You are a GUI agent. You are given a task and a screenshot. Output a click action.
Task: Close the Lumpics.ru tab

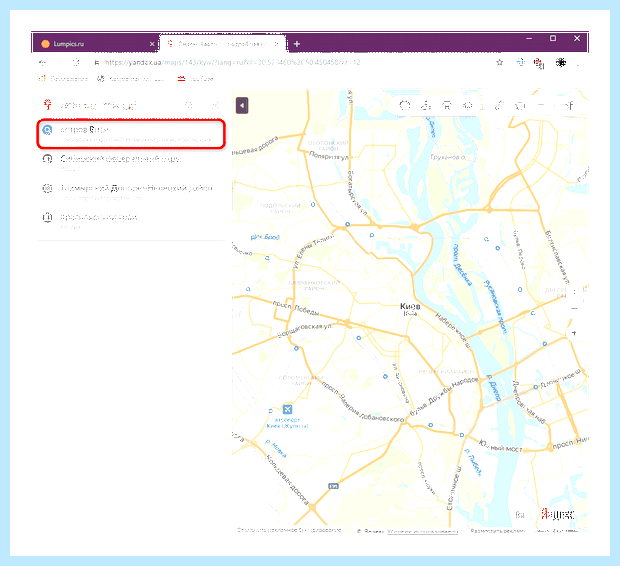pyautogui.click(x=152, y=44)
